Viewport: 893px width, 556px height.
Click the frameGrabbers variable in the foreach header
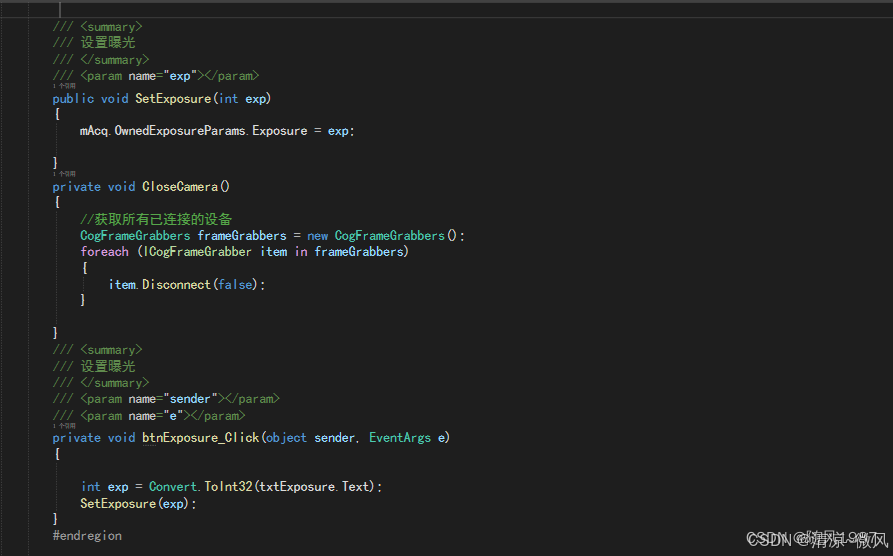pyautogui.click(x=359, y=252)
